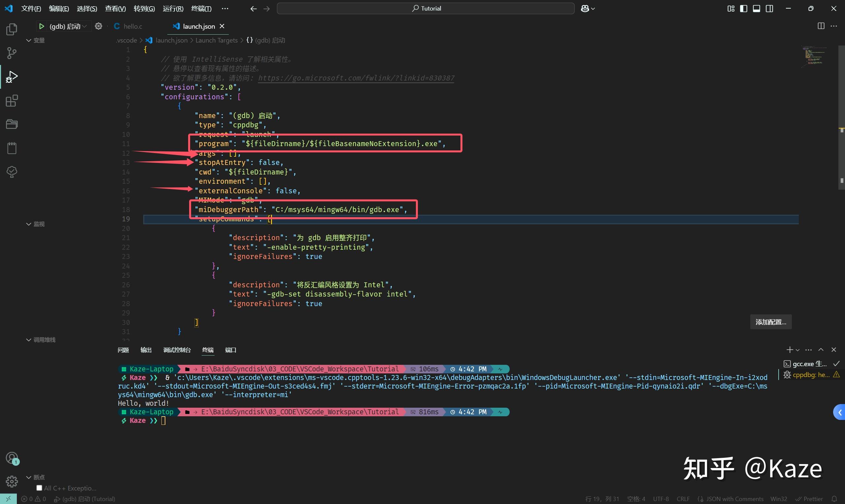Check the All C++ Exceptions breakpoint checkbox
Screen dimensions: 845x504
[39, 488]
